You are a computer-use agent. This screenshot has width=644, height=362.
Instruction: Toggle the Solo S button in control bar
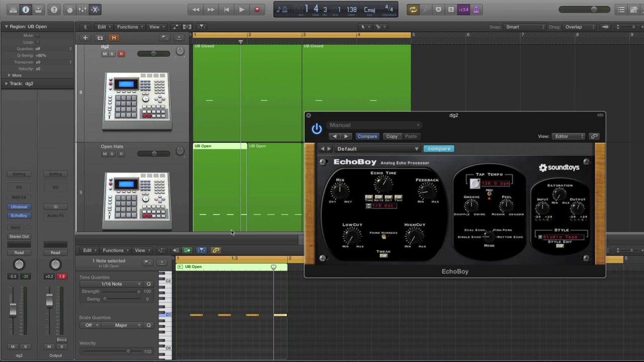[x=451, y=10]
